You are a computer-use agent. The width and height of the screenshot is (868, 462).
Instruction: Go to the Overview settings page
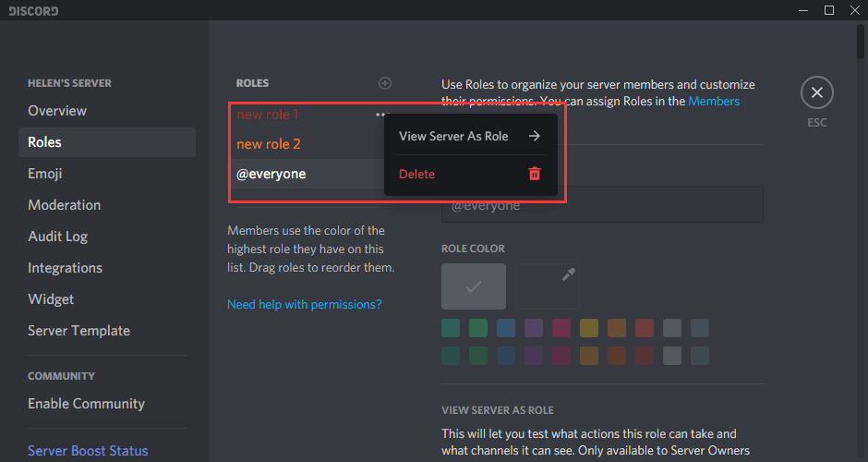coord(57,111)
